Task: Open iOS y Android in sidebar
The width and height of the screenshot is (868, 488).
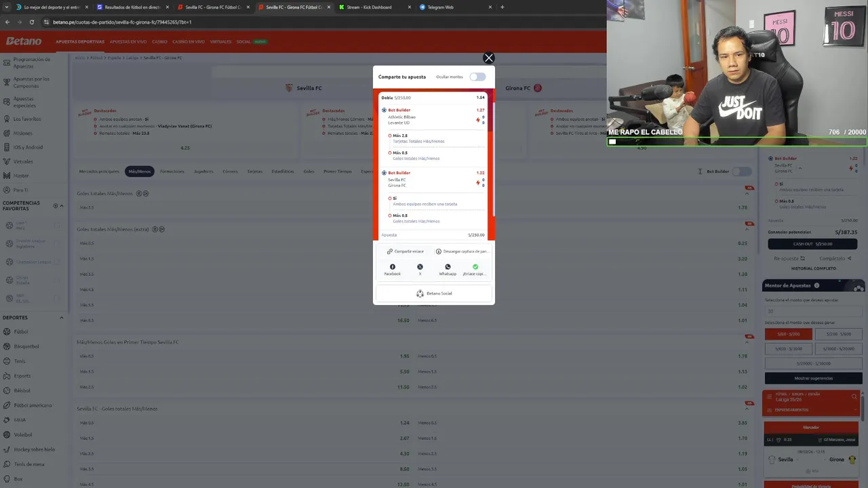Action: point(28,147)
